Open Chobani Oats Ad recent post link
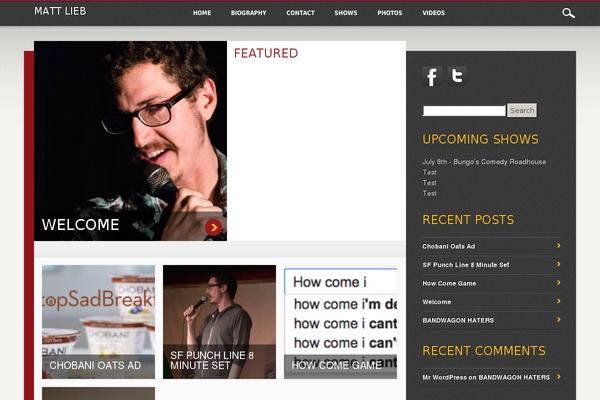The image size is (600, 400). click(x=448, y=246)
